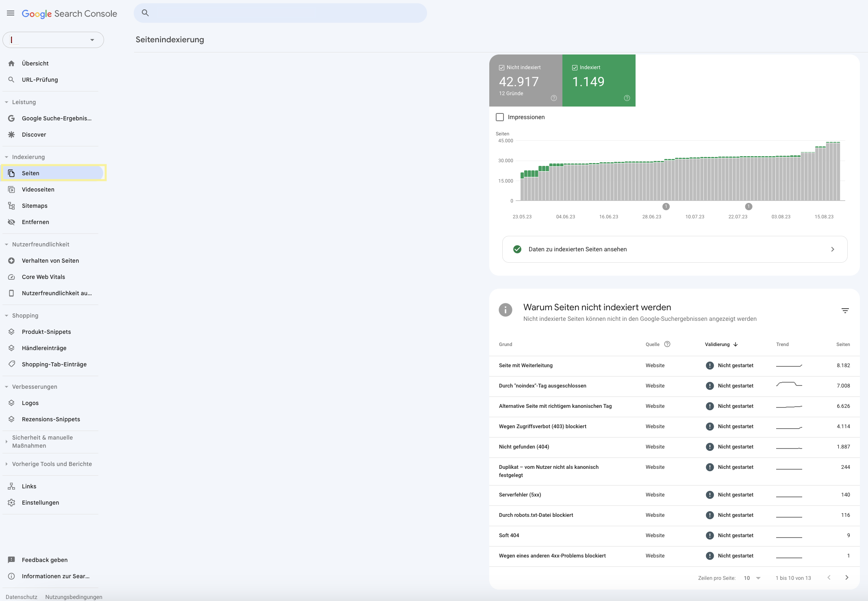
Task: Open Rezensions-Snippets section
Action: [51, 419]
